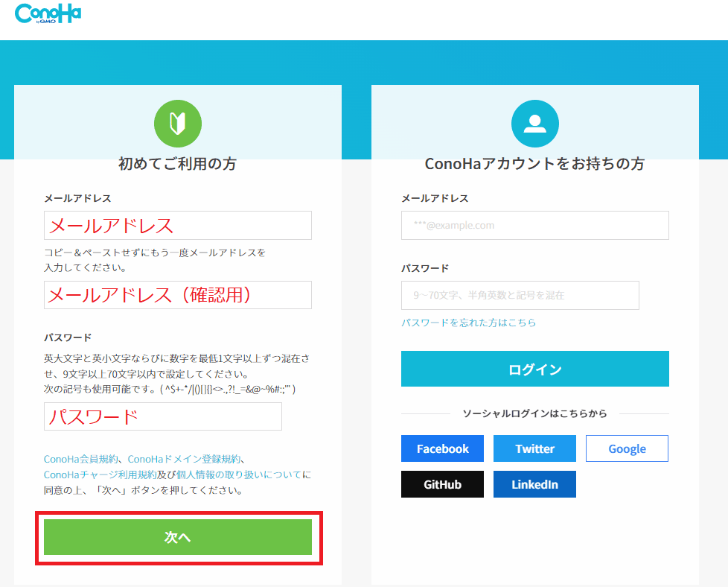Image resolution: width=728 pixels, height=587 pixels.
Task: Click the コピー＆ペーストせずに instruction text
Action: (x=155, y=260)
